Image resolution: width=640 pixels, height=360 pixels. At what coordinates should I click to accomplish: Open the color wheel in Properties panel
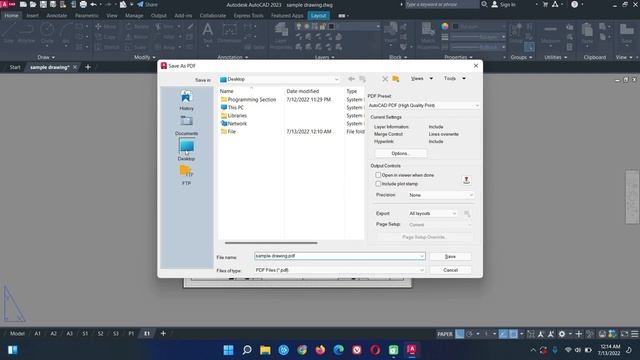pos(445,26)
